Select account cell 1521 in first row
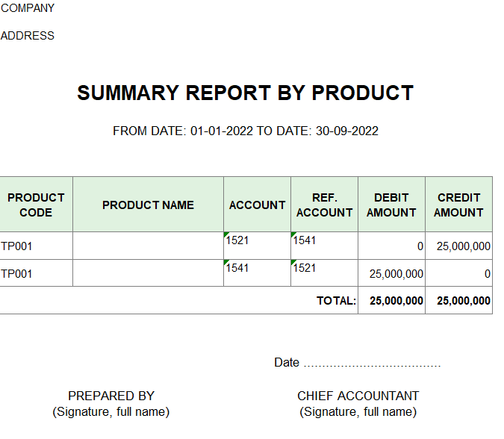This screenshot has height=439, width=504. tap(257, 246)
